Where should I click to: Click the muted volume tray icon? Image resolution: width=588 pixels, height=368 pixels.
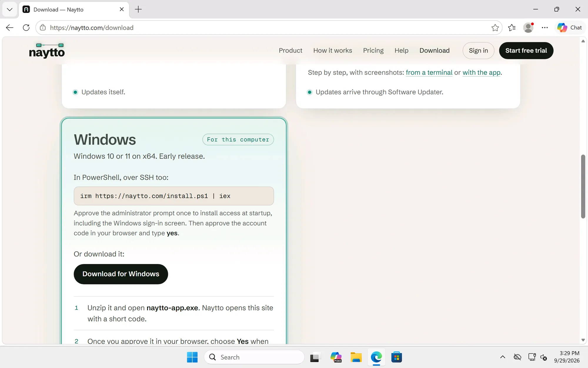(x=544, y=357)
